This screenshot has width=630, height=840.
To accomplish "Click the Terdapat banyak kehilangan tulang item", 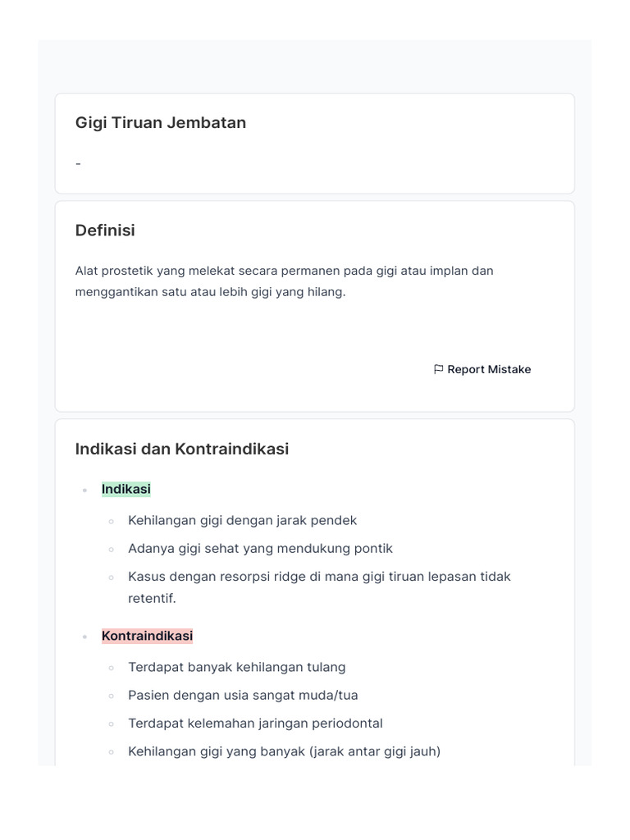I will click(236, 667).
